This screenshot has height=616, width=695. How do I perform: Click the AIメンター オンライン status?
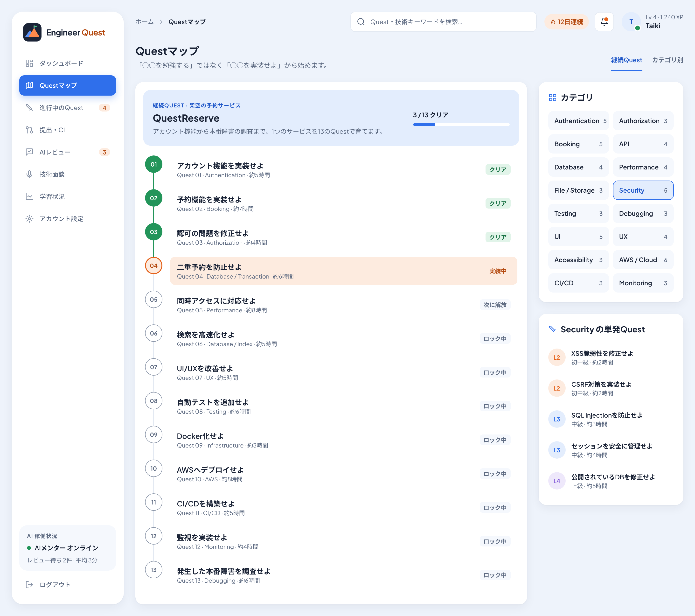point(63,548)
